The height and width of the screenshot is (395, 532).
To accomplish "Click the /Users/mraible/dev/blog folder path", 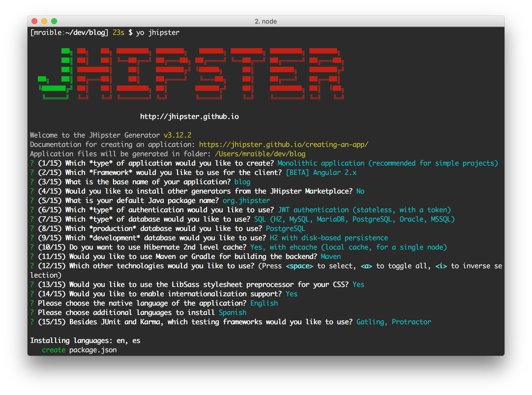I will click(x=260, y=154).
